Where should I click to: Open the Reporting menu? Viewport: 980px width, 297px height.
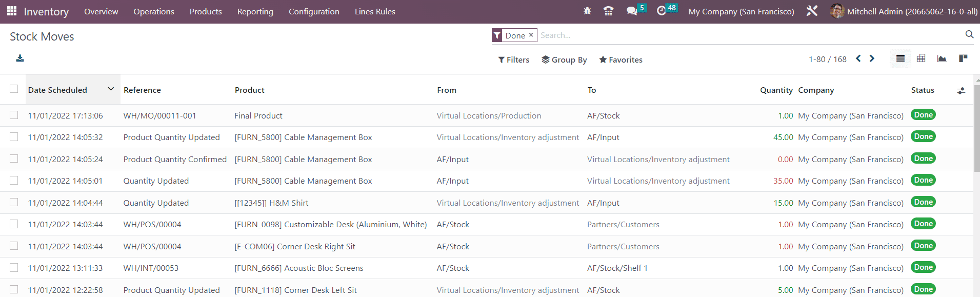point(255,11)
